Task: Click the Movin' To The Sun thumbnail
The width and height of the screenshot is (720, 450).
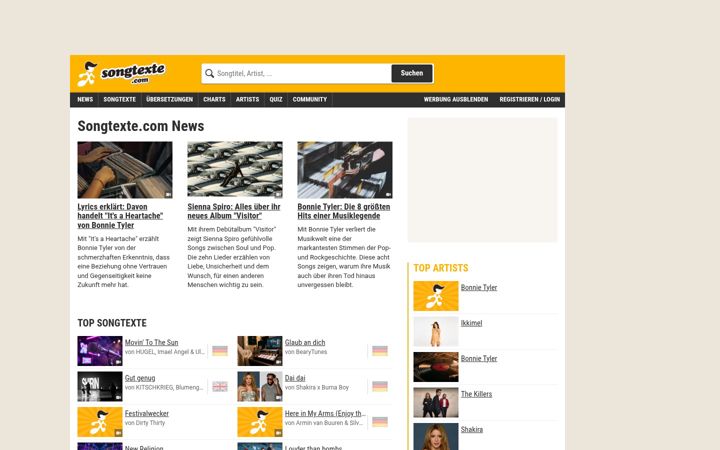Action: point(100,351)
